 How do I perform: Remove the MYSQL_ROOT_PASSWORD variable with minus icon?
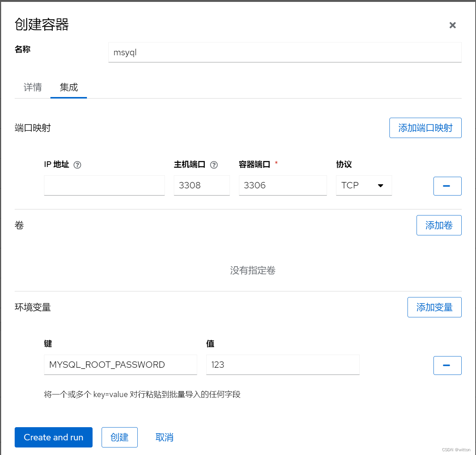(447, 365)
